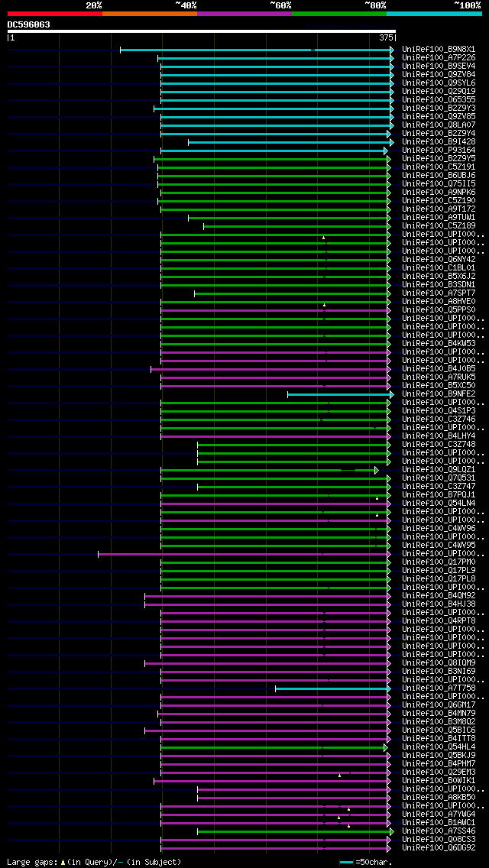Select the UniRef100_Q54LN4 label
This screenshot has height=868, width=489.
(439, 504)
